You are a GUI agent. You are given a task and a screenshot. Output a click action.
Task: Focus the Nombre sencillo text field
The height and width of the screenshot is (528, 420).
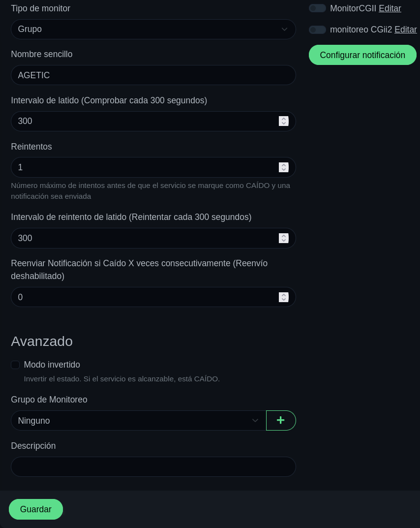pos(153,75)
